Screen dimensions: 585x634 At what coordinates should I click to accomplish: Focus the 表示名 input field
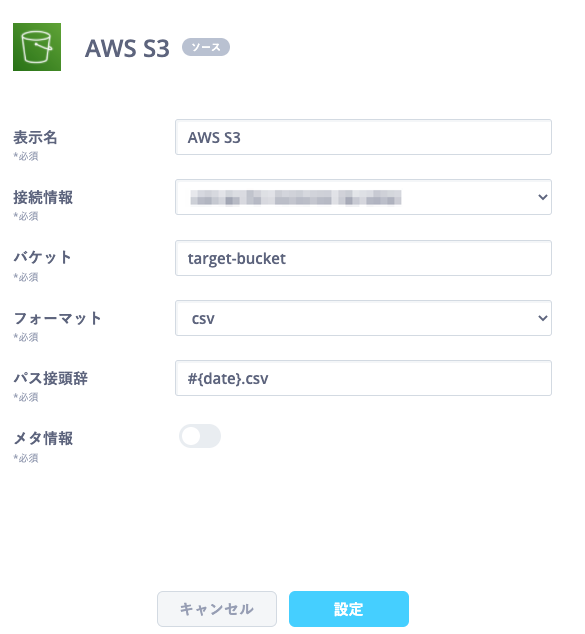point(363,137)
